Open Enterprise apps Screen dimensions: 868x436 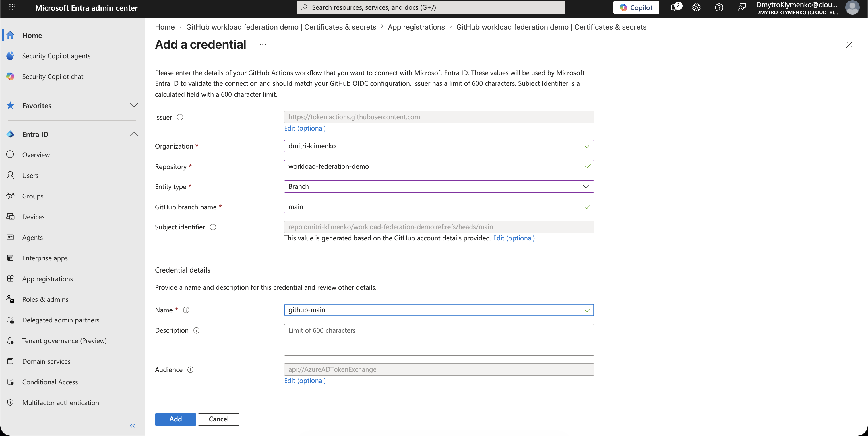(45, 258)
